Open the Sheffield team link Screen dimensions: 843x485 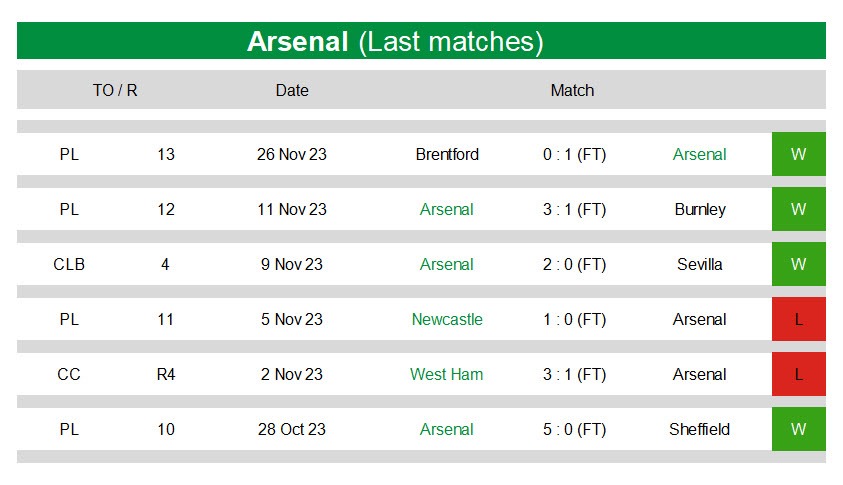pyautogui.click(x=699, y=429)
